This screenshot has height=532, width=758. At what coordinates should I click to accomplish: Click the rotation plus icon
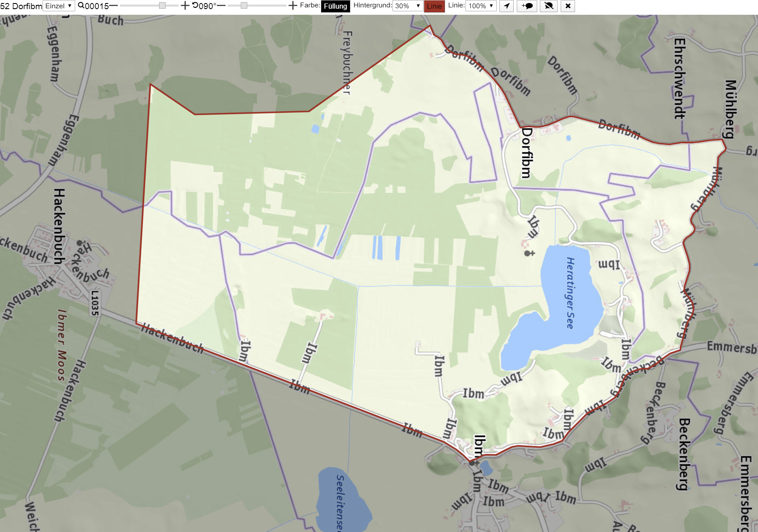coord(293,6)
